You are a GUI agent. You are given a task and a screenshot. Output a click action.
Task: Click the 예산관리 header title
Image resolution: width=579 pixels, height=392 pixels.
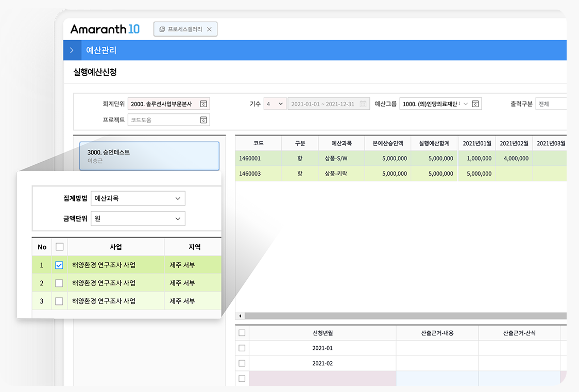pos(101,50)
